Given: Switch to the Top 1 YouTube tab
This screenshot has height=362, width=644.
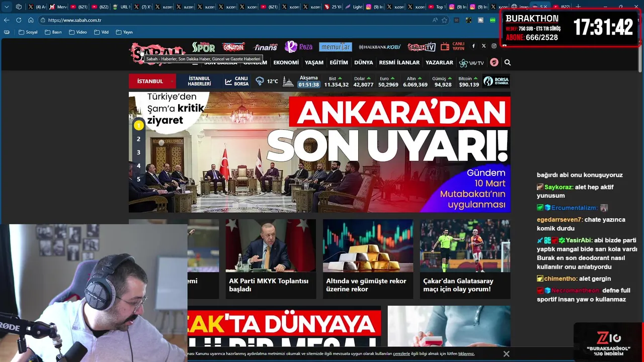Looking at the screenshot, I should 437,7.
